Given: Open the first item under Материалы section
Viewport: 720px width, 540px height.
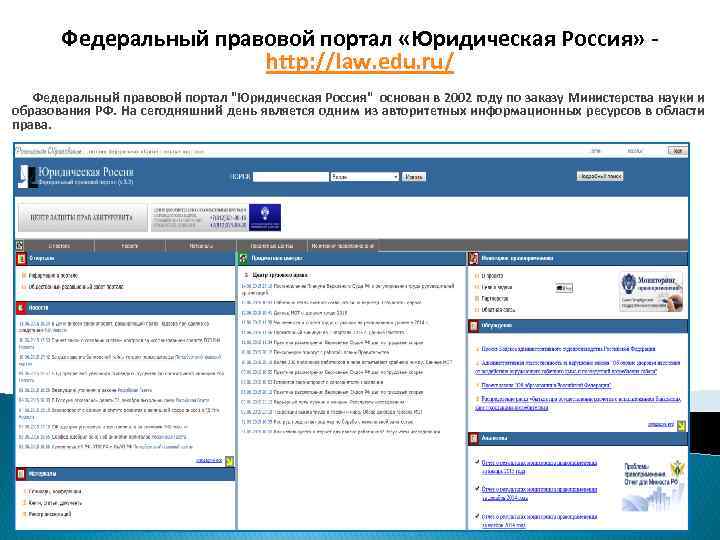Looking at the screenshot, I should click(x=55, y=492).
